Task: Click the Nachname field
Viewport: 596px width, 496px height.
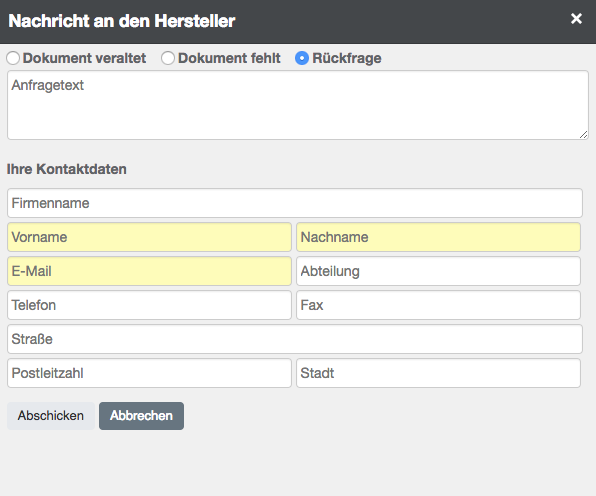Action: [438, 237]
